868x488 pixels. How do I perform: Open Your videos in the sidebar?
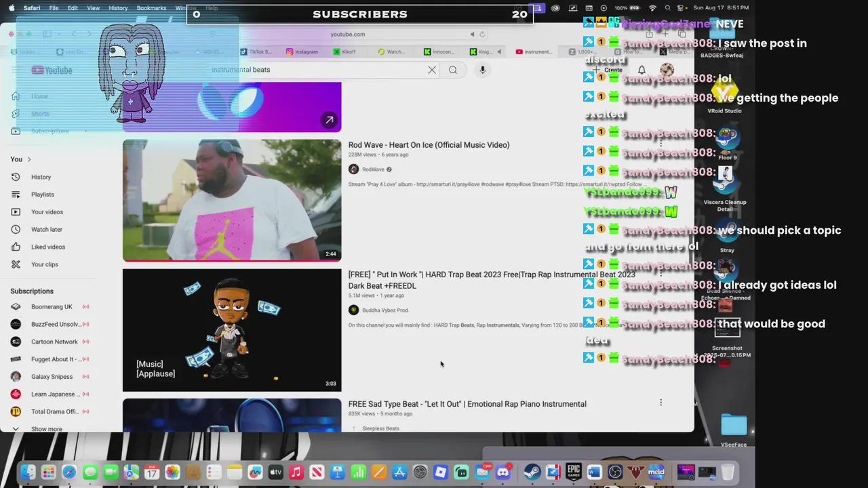47,212
